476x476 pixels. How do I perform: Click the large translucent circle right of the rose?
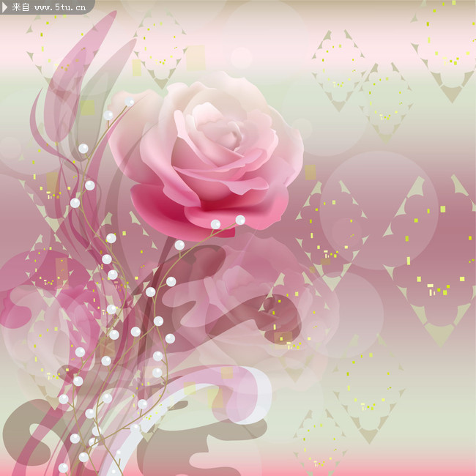coord(379,210)
